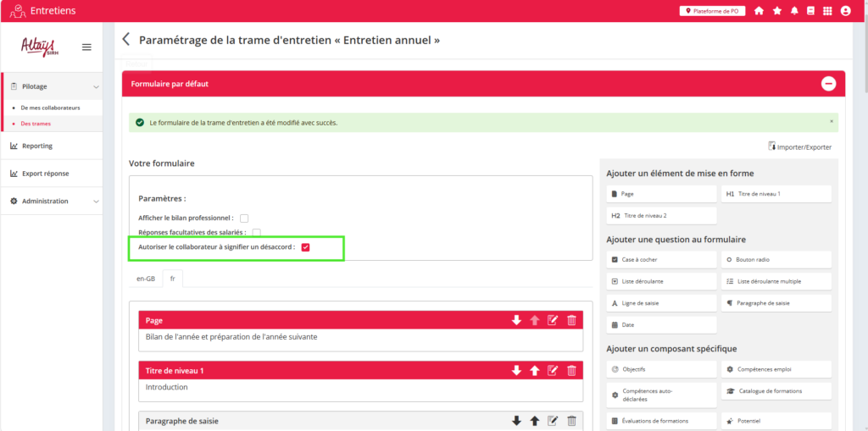Collapse the Formulaire par défaut panel
This screenshot has width=868, height=431.
828,84
